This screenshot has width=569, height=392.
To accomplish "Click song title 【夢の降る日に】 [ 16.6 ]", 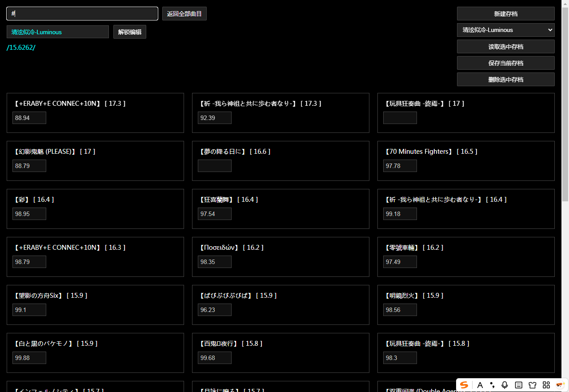I will point(234,152).
